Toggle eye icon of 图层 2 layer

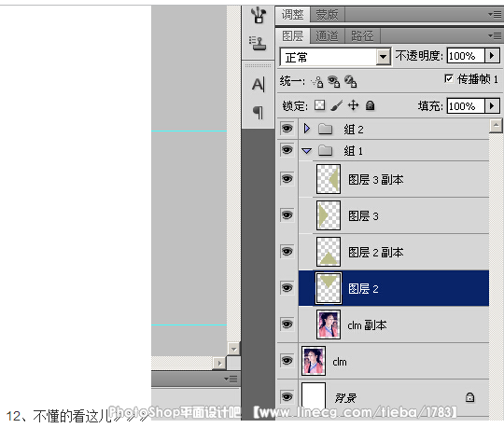click(287, 287)
